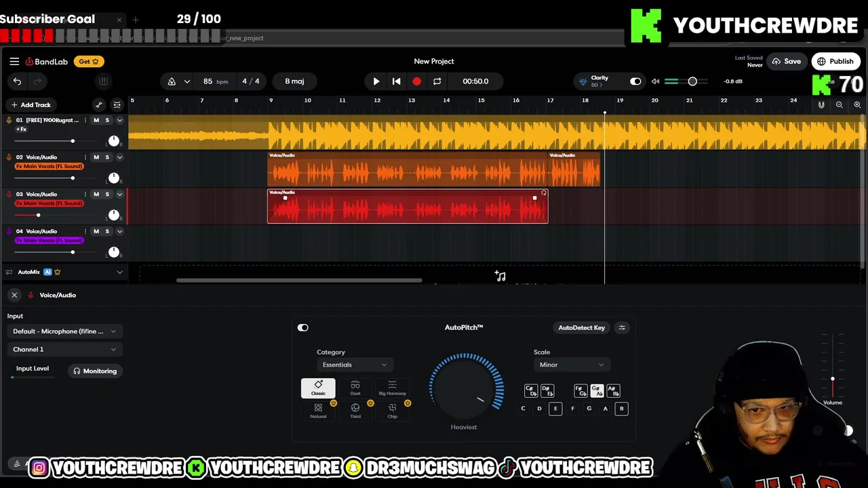Open AutoPitch advanced settings sliders icon
868x488 pixels.
pyautogui.click(x=622, y=327)
